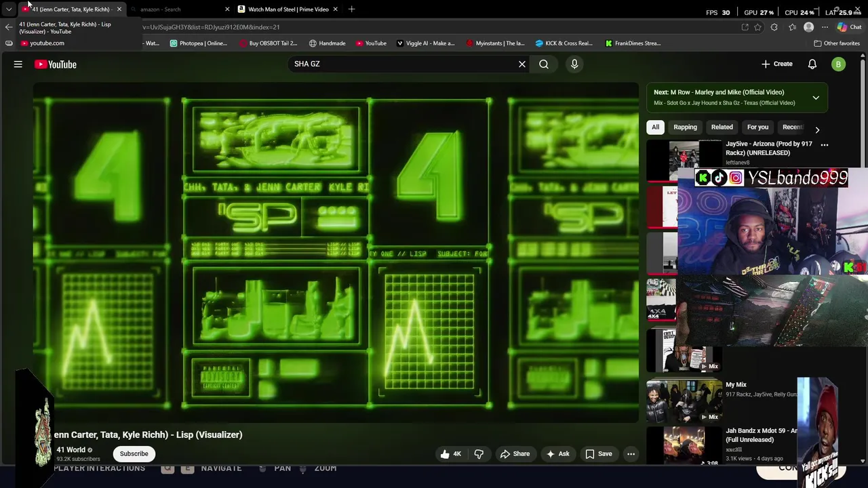Clear the SHA GZ search text

(x=522, y=64)
